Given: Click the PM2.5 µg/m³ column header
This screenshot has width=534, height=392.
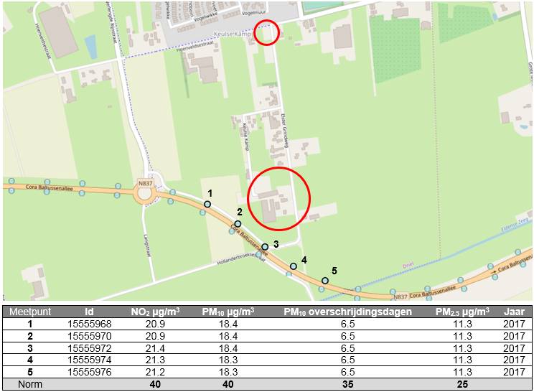Looking at the screenshot, I should click(462, 312).
